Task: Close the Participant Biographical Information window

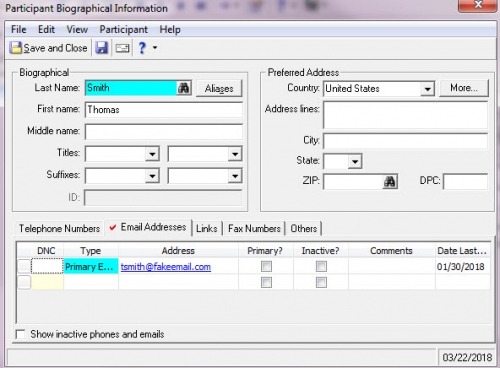Action: pos(478,5)
